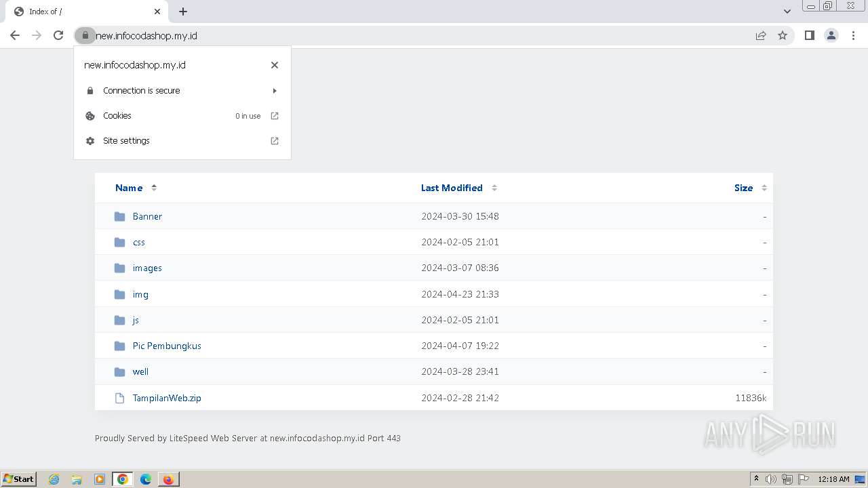
Task: Click the forward navigation arrow
Action: [37, 35]
